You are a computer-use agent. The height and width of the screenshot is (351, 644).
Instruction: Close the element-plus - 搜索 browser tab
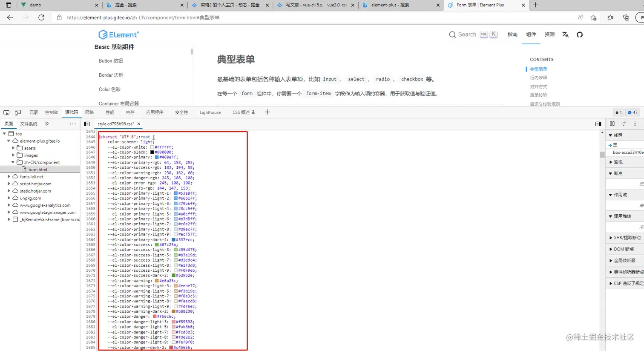pyautogui.click(x=438, y=5)
